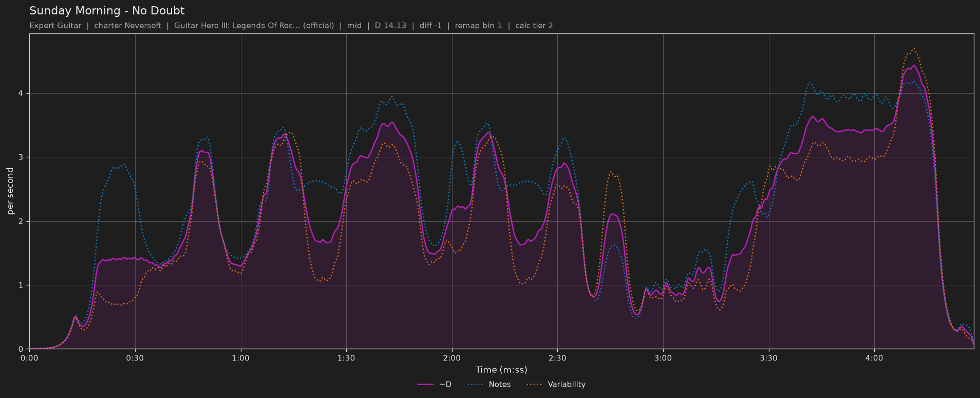
Task: Click 'Guitar Hero III: Legends Of Roc... (official)' text
Action: click(254, 26)
